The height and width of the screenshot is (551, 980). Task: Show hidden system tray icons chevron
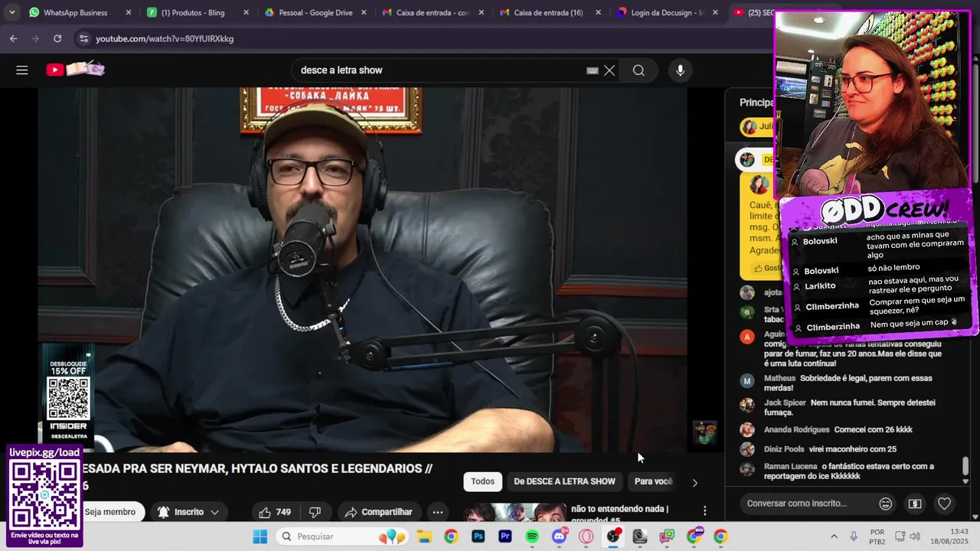point(834,536)
